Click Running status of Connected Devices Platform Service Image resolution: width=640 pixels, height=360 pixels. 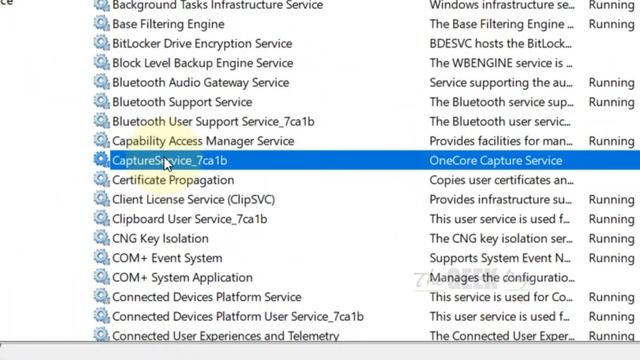click(611, 297)
